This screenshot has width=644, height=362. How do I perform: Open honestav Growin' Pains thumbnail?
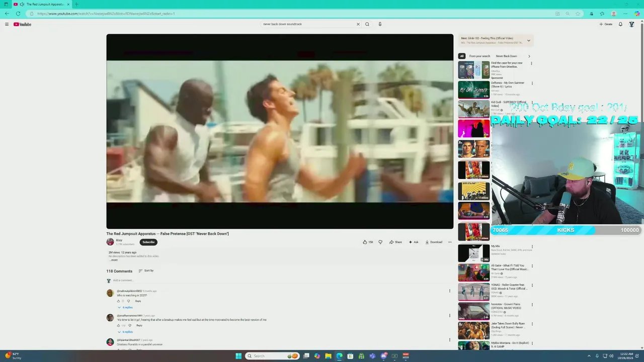tap(474, 312)
